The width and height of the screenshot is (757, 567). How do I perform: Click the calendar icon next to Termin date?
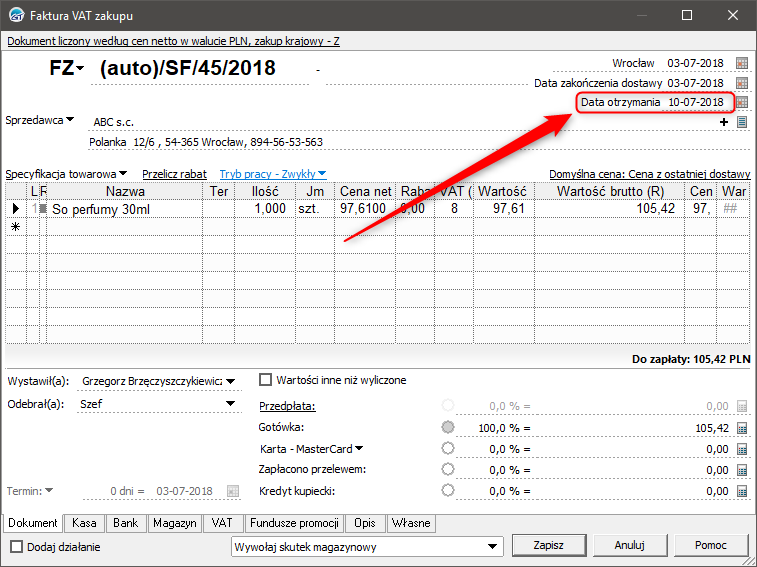coord(233,491)
